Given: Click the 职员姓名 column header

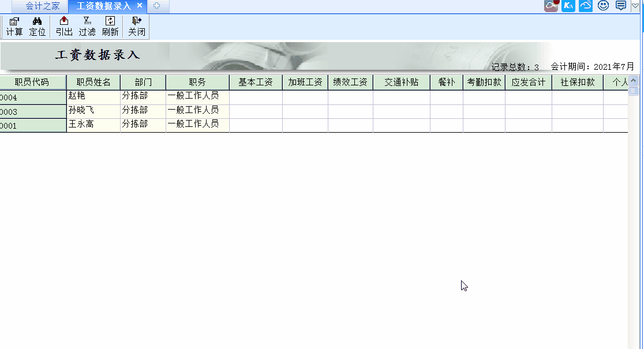Looking at the screenshot, I should click(93, 81).
